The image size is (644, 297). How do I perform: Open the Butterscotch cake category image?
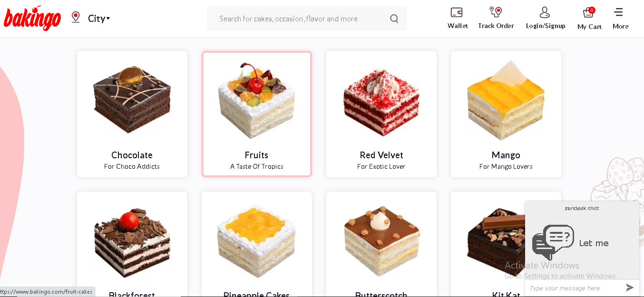pos(381,241)
